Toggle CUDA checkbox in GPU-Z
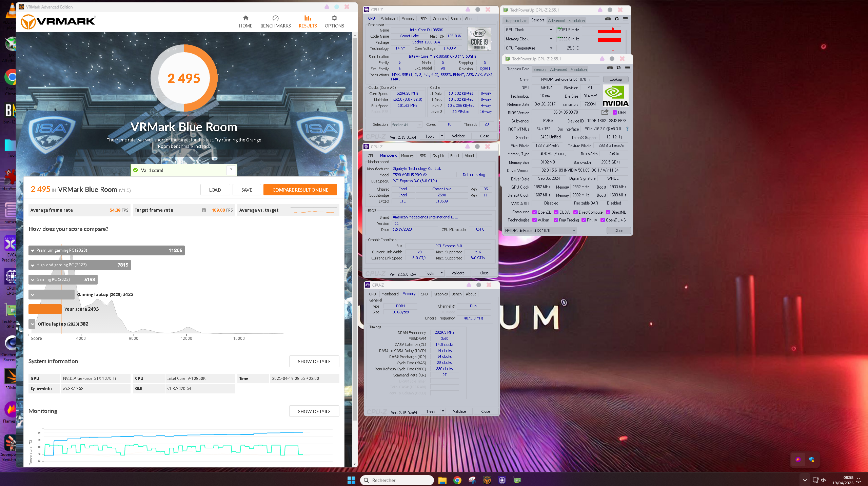The image size is (868, 486). pyautogui.click(x=556, y=212)
